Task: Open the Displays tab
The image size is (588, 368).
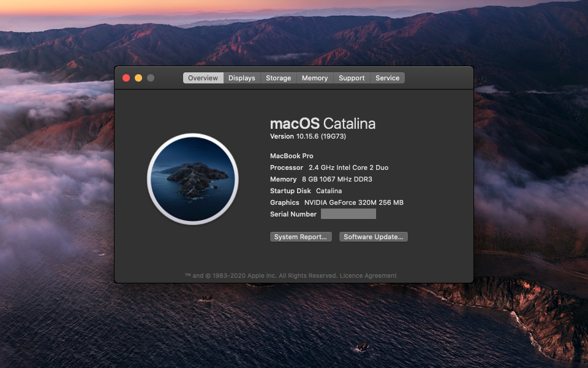Action: click(x=241, y=78)
